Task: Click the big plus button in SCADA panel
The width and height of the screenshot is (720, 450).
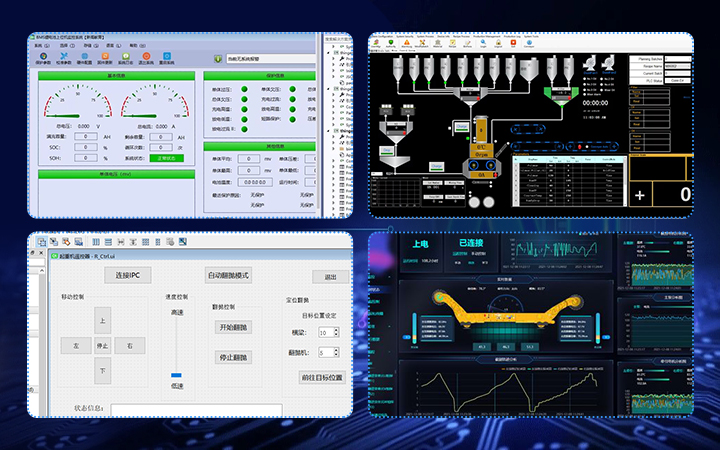Action: (639, 194)
